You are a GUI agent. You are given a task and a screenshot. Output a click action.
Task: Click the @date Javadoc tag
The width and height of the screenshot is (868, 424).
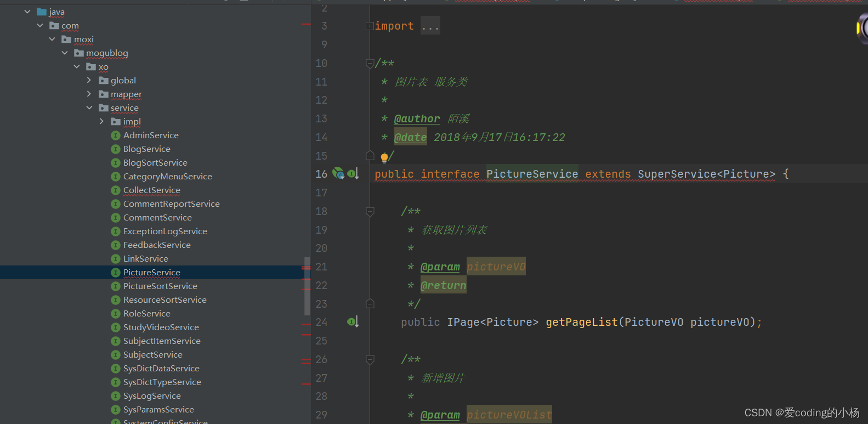(x=410, y=137)
